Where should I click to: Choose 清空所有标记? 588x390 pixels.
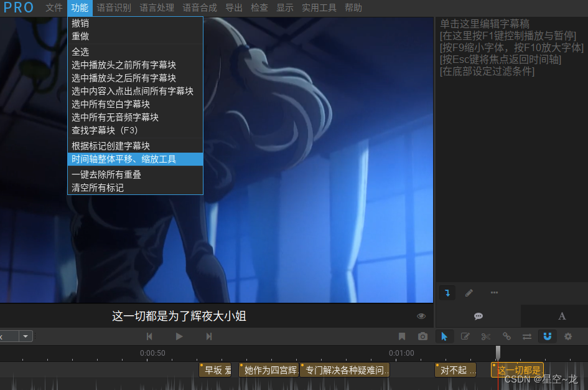pyautogui.click(x=135, y=188)
